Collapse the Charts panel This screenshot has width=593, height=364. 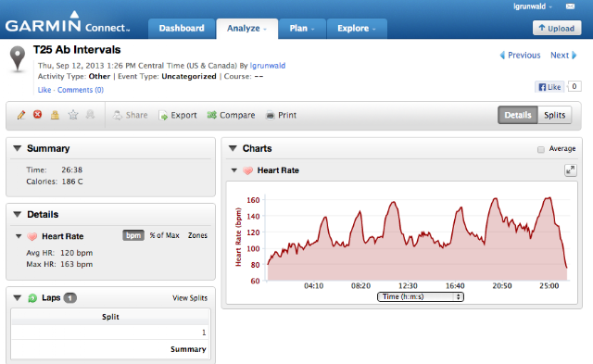[233, 148]
